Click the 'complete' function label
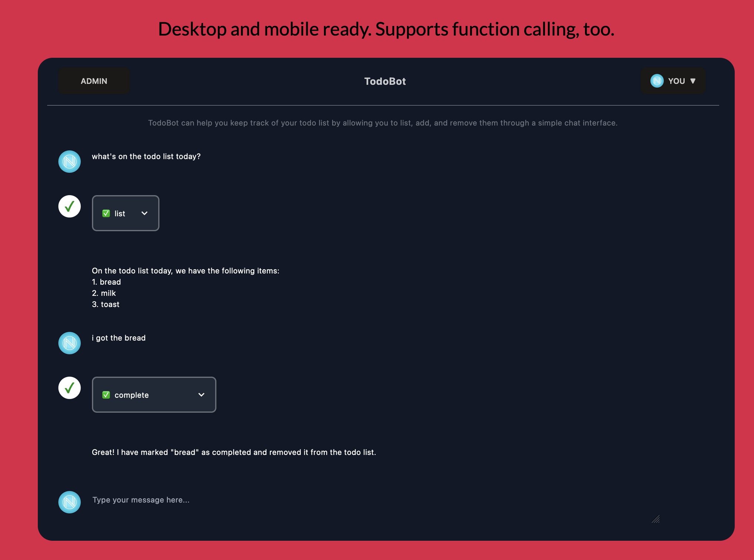Image resolution: width=754 pixels, height=560 pixels. click(x=132, y=395)
